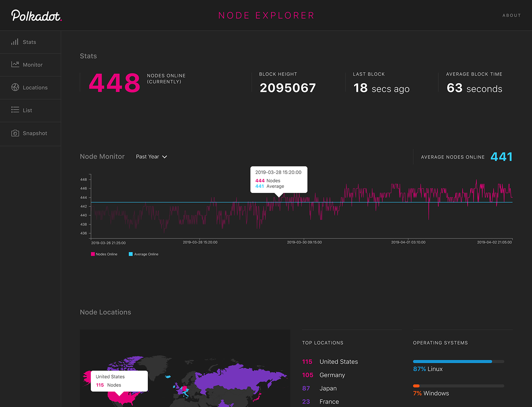Open Snapshot from the sidebar
532x407 pixels.
30,134
